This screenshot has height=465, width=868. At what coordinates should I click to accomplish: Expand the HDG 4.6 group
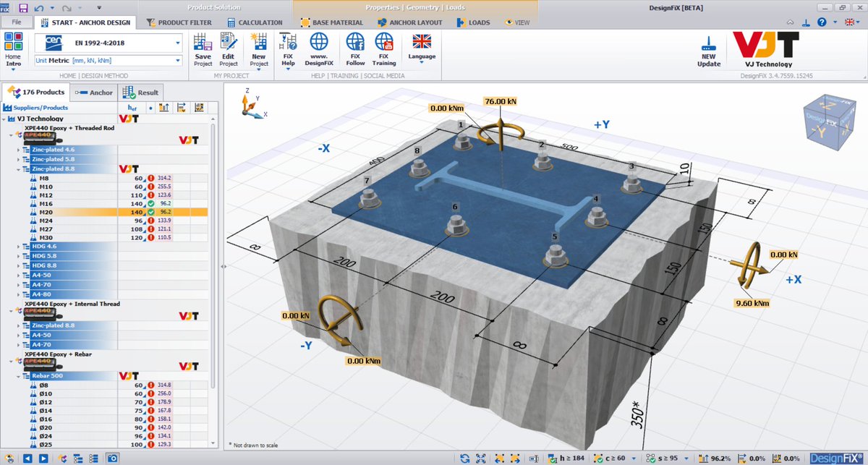point(18,247)
